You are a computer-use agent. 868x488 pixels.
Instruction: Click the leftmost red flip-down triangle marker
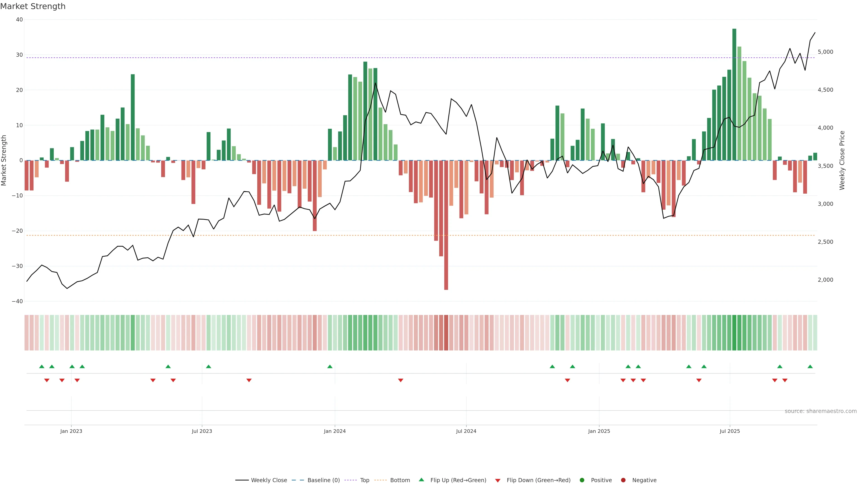coord(47,380)
